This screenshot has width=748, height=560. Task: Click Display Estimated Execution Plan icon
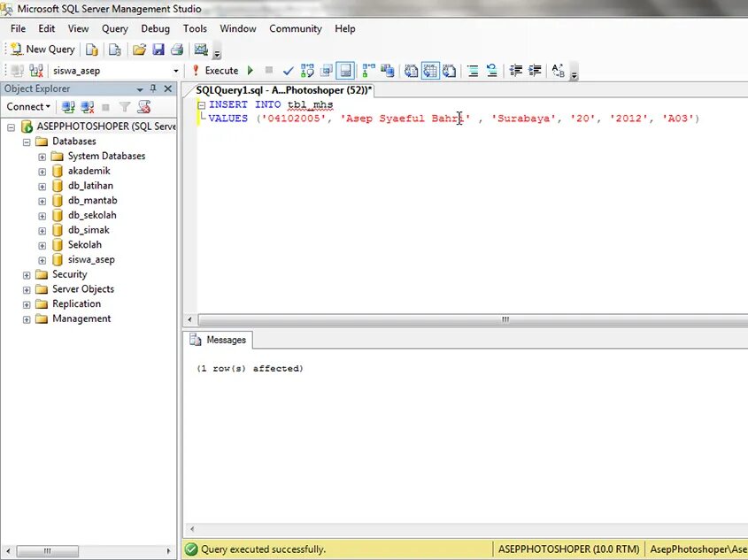[x=308, y=71]
